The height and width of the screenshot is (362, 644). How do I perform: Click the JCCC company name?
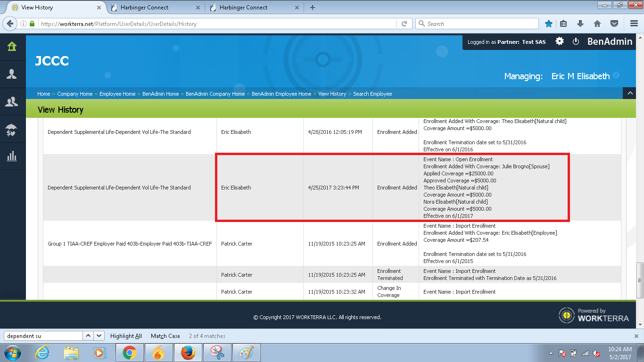[52, 61]
